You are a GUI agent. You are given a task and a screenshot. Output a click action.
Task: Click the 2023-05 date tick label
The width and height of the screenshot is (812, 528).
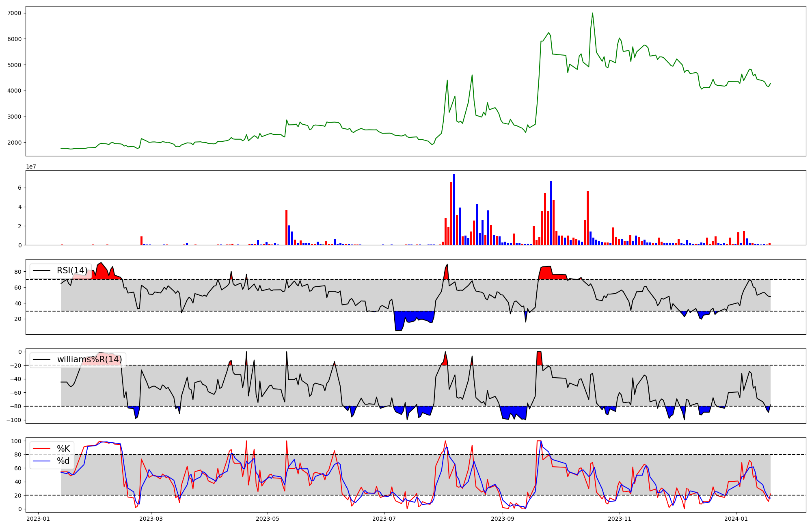point(268,518)
